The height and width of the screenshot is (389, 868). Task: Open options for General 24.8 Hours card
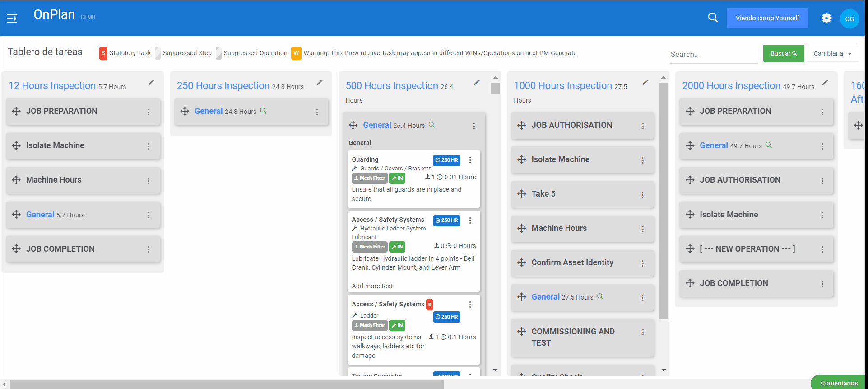pos(317,112)
